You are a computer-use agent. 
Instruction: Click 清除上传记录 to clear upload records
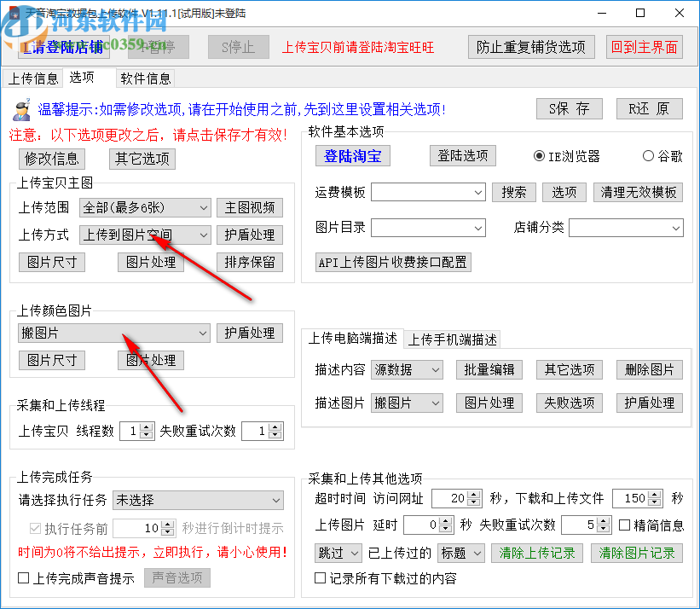pyautogui.click(x=537, y=553)
